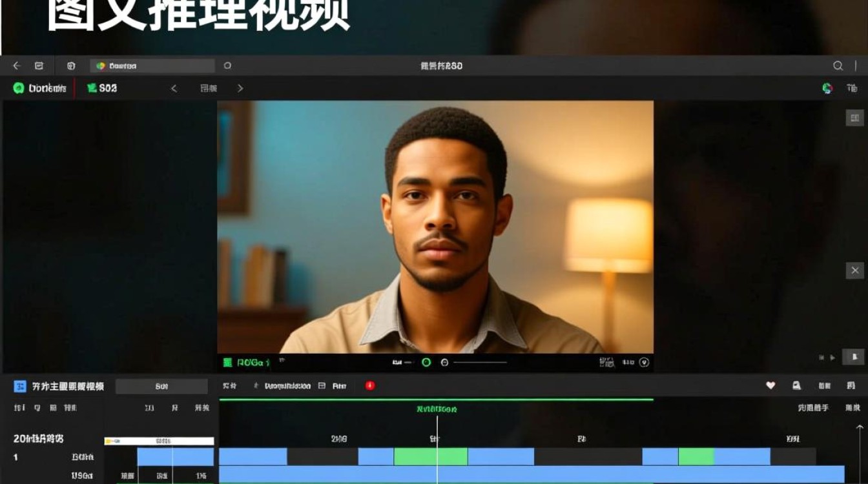This screenshot has width=868, height=484.
Task: Open search with the magnifier icon
Action: coord(838,66)
